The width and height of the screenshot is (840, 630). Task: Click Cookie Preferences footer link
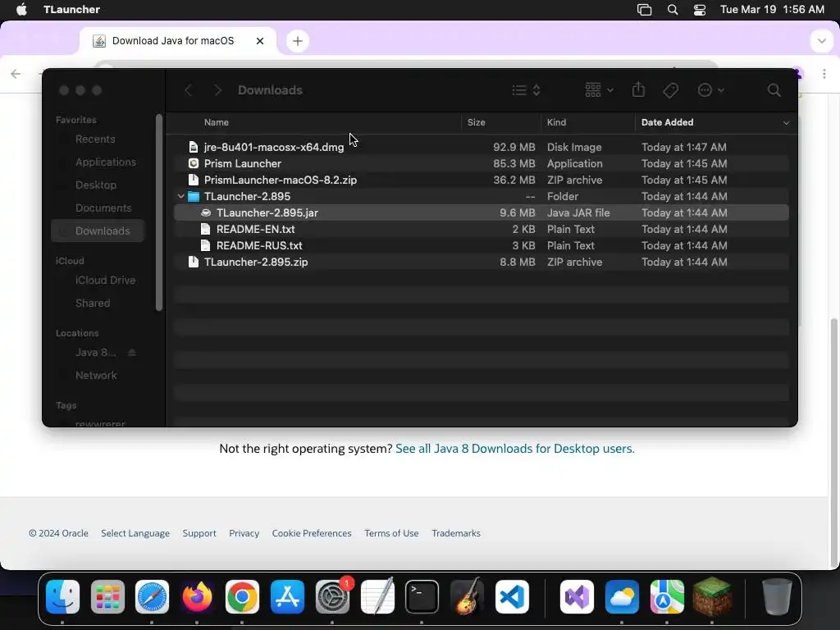[312, 533]
